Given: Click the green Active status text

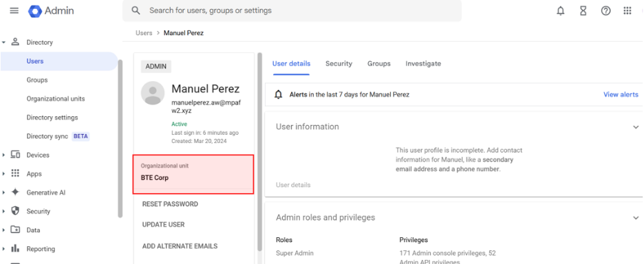Looking at the screenshot, I should [x=179, y=124].
